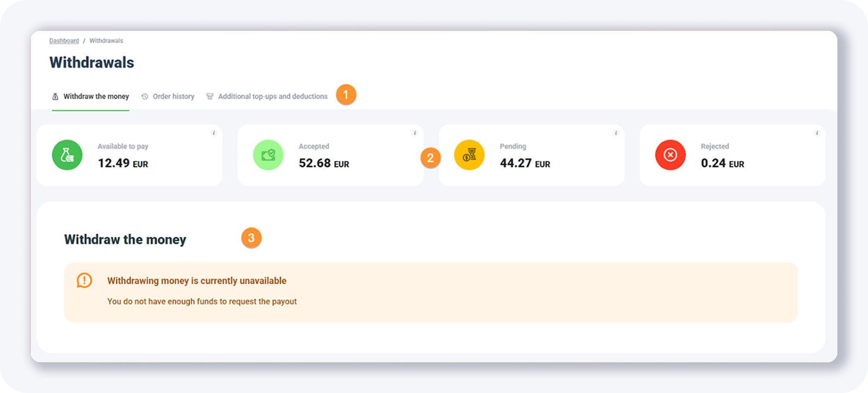Open info tooltip on Accepted card
Image resolution: width=868 pixels, height=393 pixels.
point(415,133)
